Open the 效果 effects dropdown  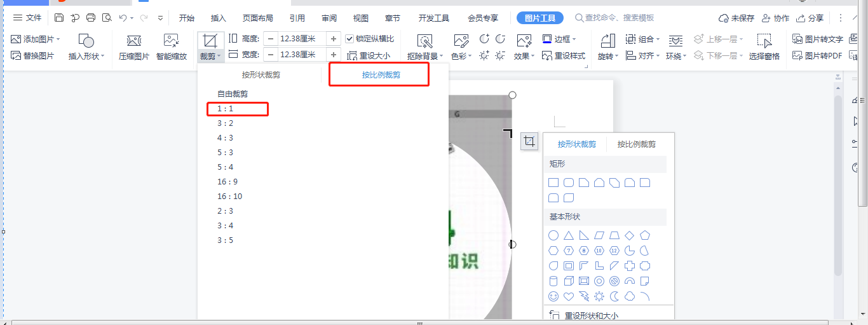tap(532, 57)
